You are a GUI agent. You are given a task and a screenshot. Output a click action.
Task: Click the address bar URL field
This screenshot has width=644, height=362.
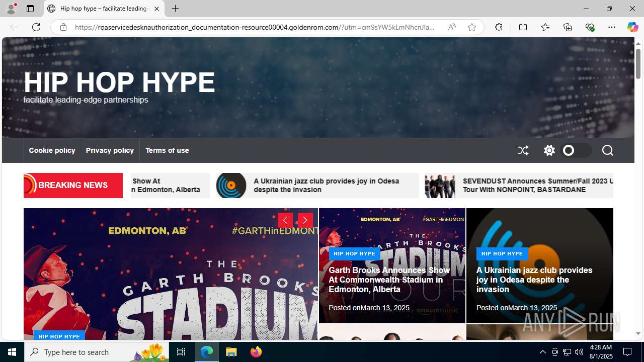coord(255,27)
